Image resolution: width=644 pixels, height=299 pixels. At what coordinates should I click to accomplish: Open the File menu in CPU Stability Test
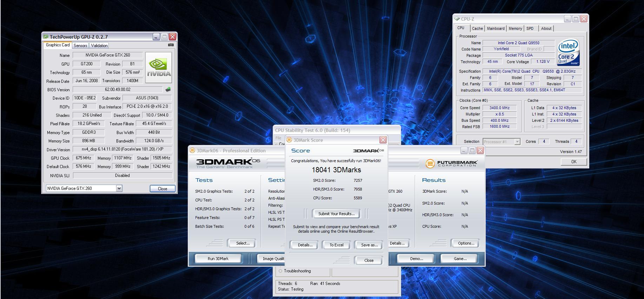(x=278, y=138)
